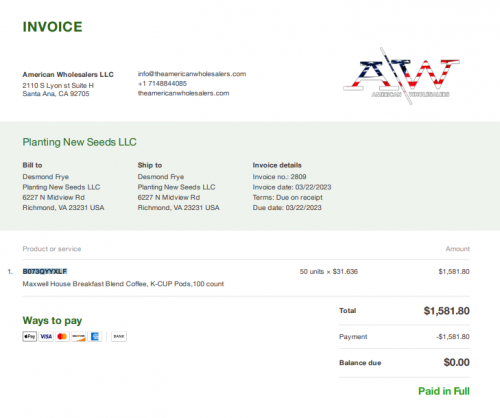
Task: Click the Planting New Seeds LLC title
Action: tap(80, 142)
